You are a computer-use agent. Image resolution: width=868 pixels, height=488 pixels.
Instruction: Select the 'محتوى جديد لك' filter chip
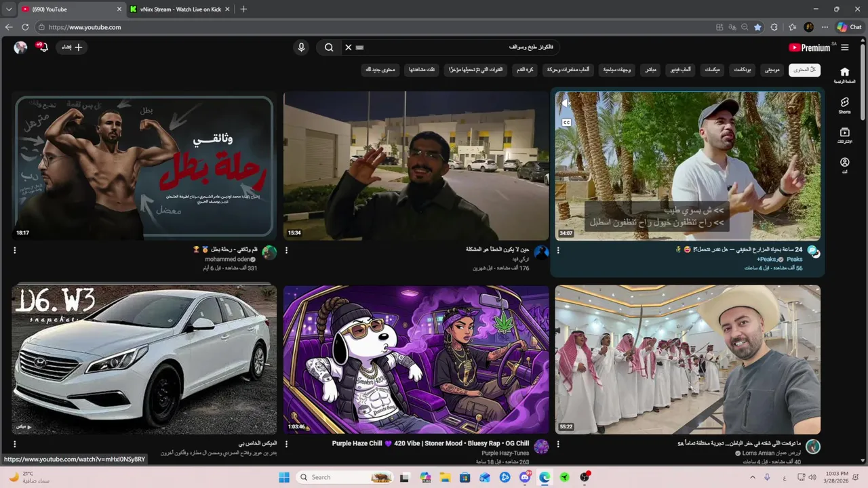point(380,70)
